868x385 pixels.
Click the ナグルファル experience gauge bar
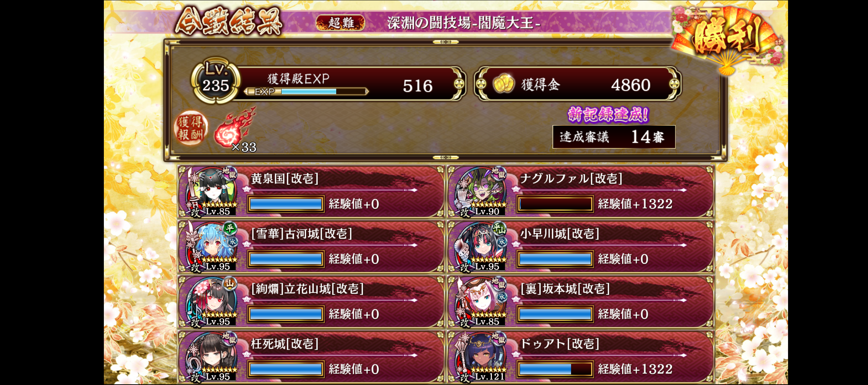coord(555,204)
